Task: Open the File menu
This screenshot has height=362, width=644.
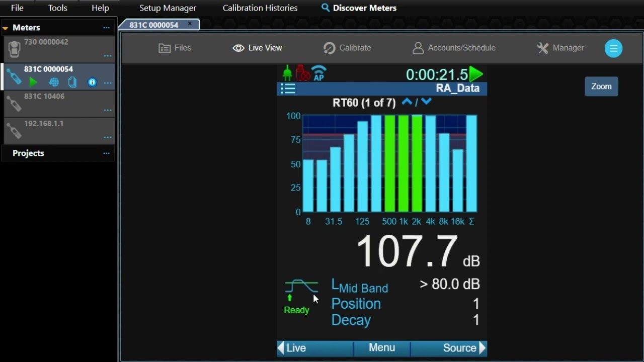Action: (17, 8)
